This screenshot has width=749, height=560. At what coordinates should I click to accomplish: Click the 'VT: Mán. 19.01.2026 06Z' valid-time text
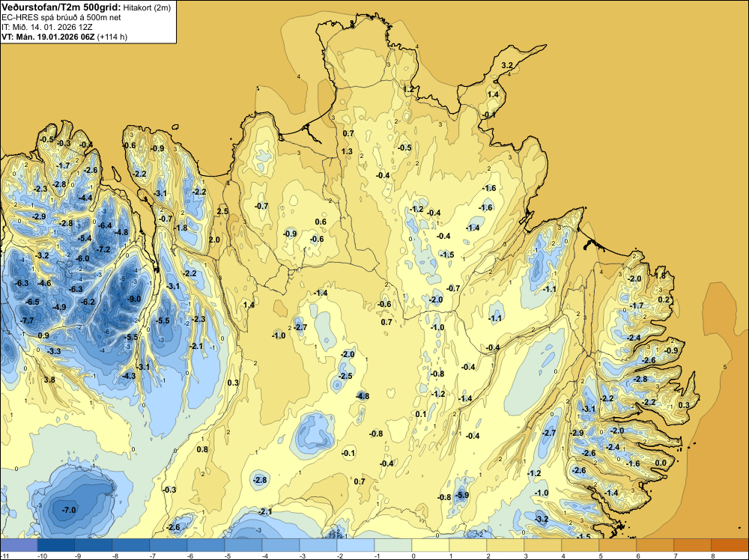pos(48,37)
